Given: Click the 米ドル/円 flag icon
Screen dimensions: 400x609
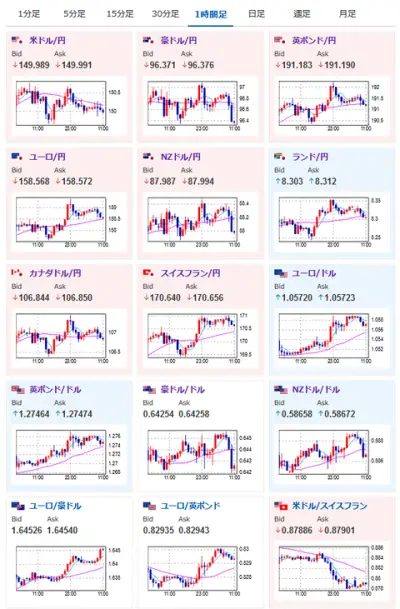Looking at the screenshot, I should (17, 40).
